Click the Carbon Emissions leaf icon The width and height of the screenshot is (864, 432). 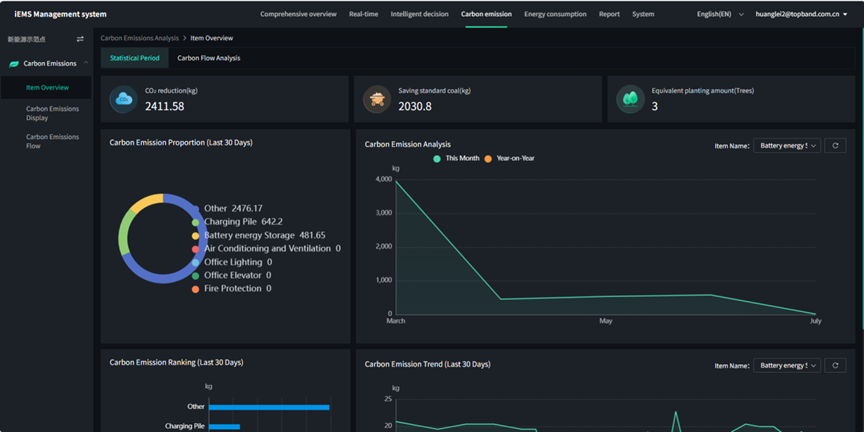point(14,64)
